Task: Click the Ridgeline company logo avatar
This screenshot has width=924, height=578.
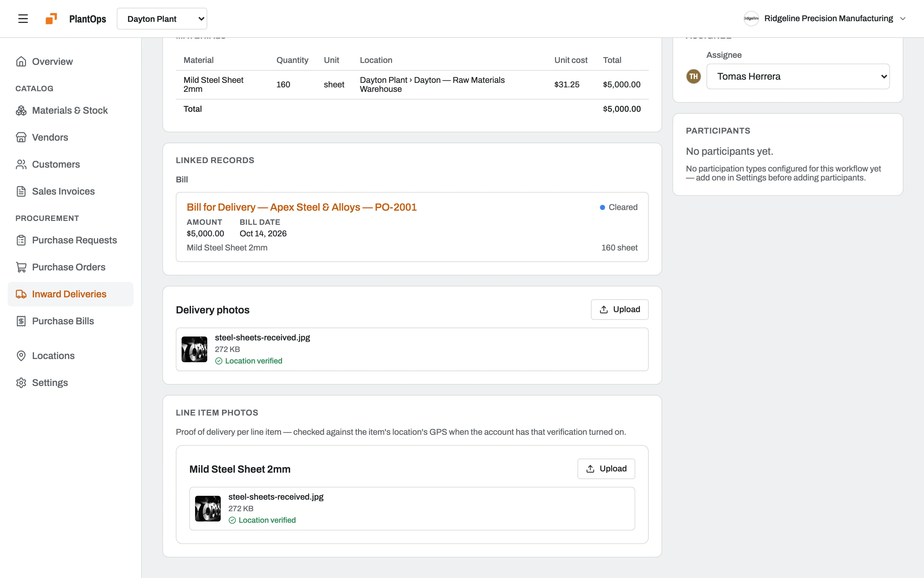Action: click(x=751, y=18)
